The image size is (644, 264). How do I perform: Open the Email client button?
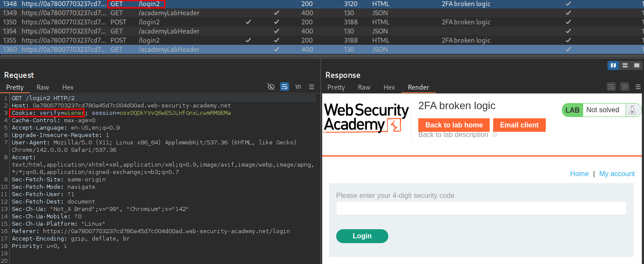click(x=519, y=125)
